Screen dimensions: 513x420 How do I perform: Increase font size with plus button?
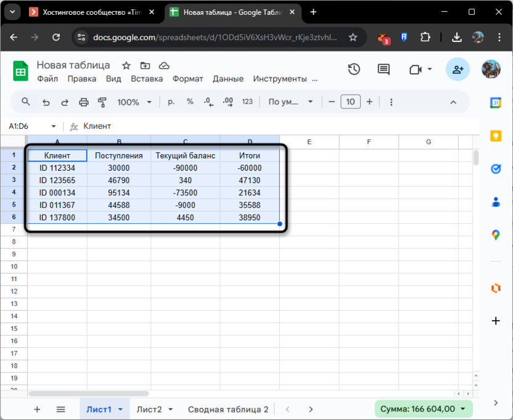click(369, 102)
